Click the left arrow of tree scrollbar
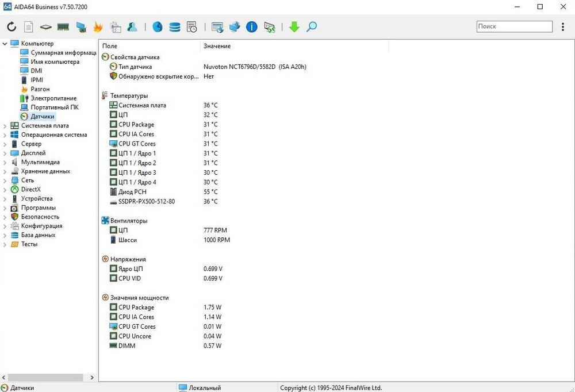 3,377
